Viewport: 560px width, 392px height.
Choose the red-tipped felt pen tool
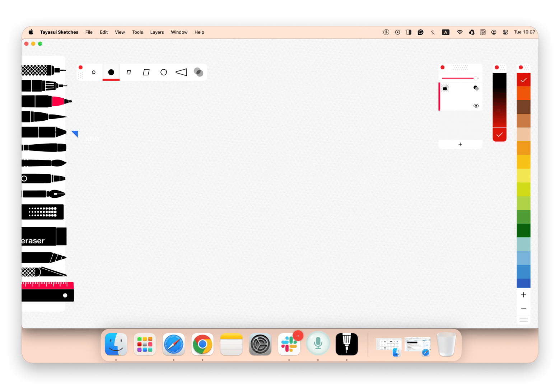[x=46, y=102]
